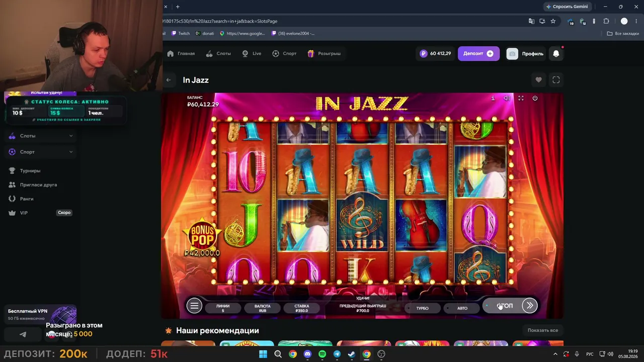644x362 pixels.
Task: Toggle Авто autoplay mode
Action: point(462,308)
